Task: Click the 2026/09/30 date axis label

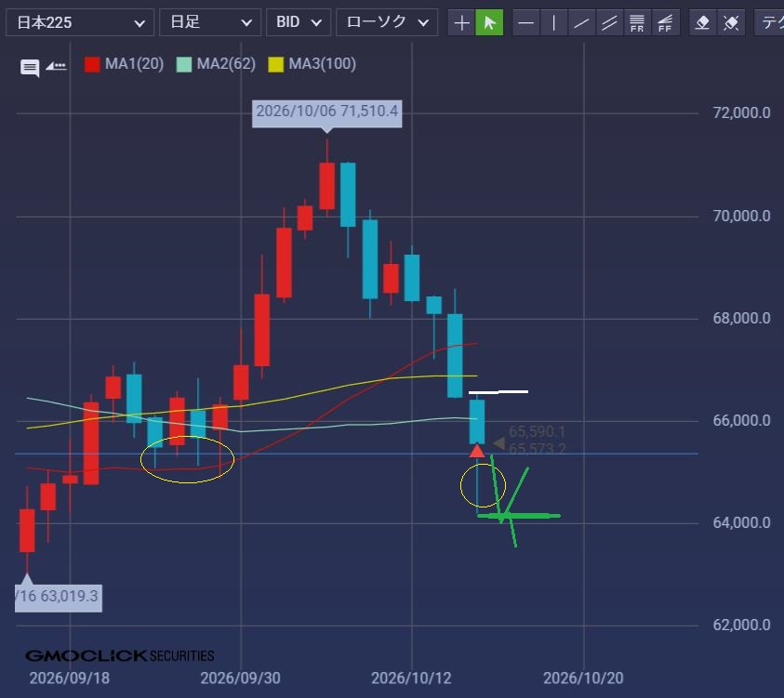Action: point(241,678)
